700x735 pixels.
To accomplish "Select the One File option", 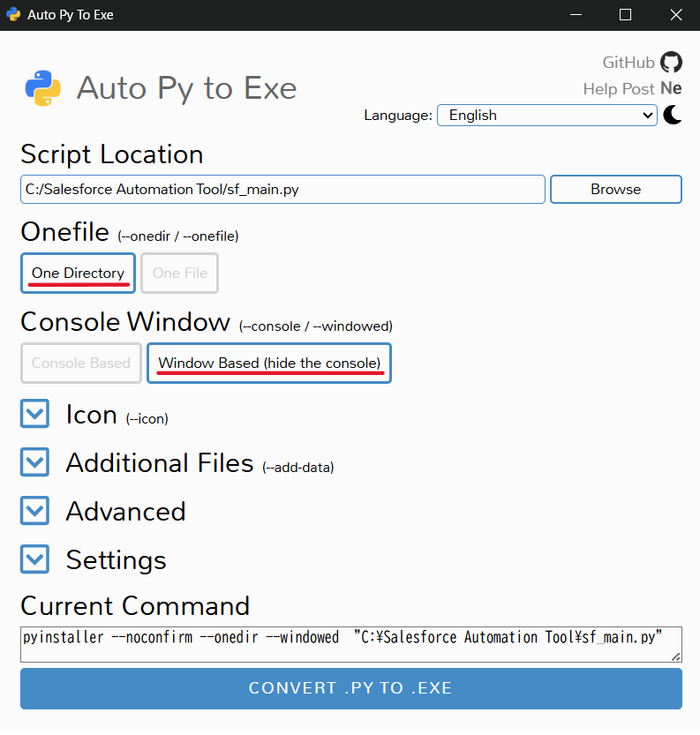I will (x=179, y=274).
